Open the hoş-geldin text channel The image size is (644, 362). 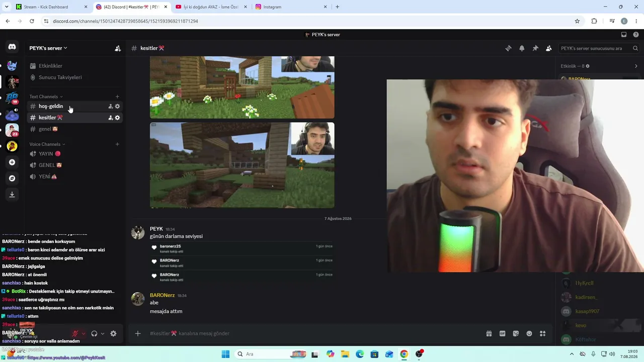click(x=51, y=106)
